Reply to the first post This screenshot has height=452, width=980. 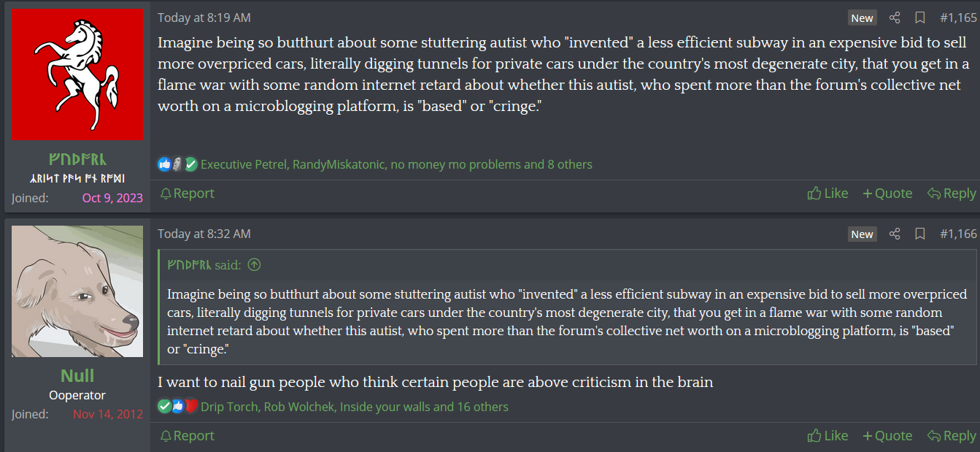(952, 194)
